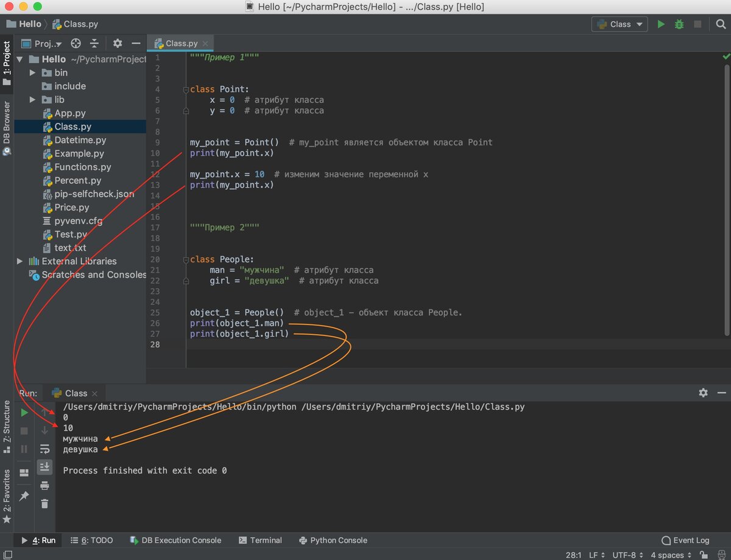Open the Project view selector dropdown

pos(42,43)
